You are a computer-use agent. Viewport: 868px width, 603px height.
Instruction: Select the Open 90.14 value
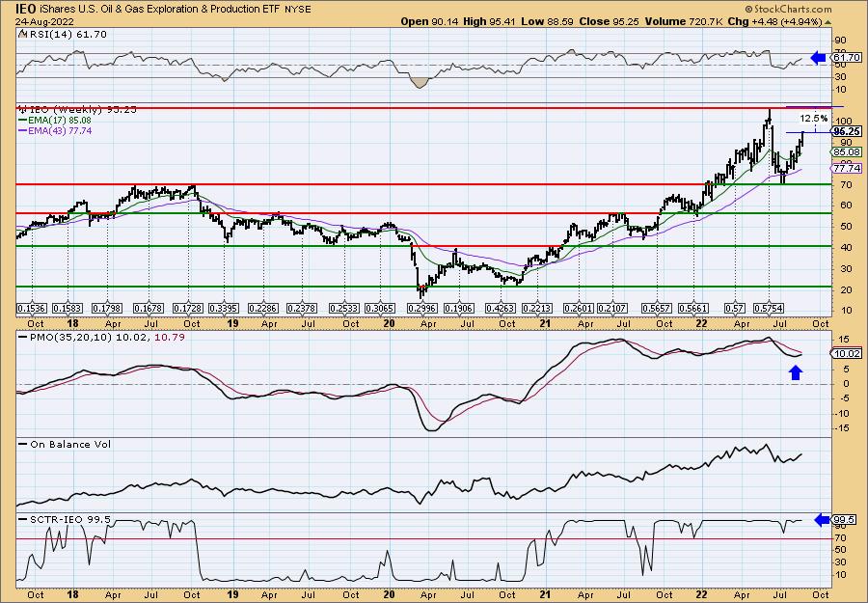428,21
